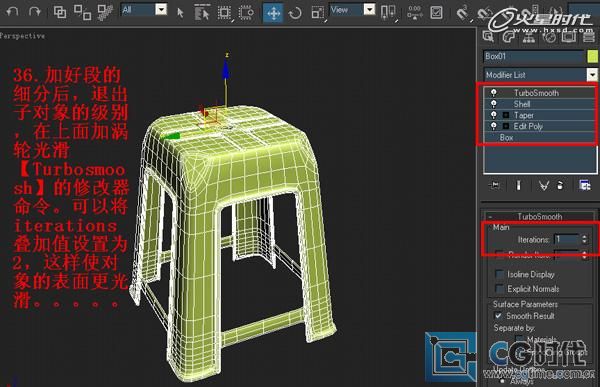This screenshot has height=387, width=600.
Task: Click the Make Unique icon
Action: (x=543, y=186)
